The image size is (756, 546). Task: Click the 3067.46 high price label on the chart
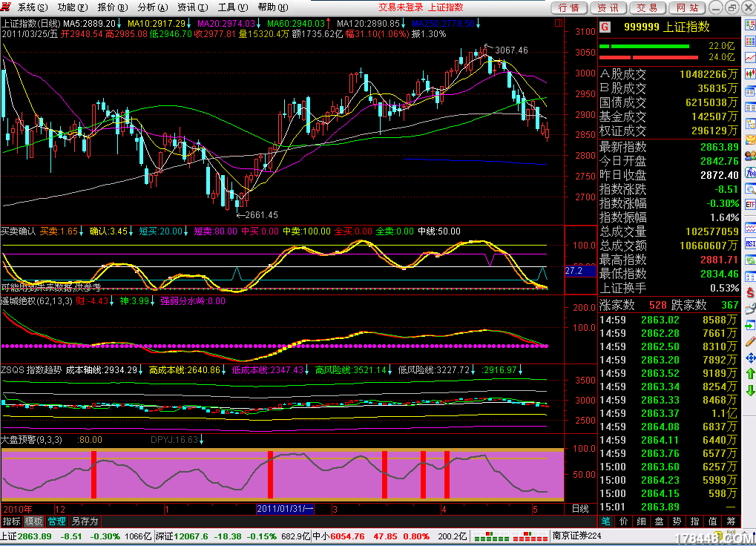pos(512,50)
